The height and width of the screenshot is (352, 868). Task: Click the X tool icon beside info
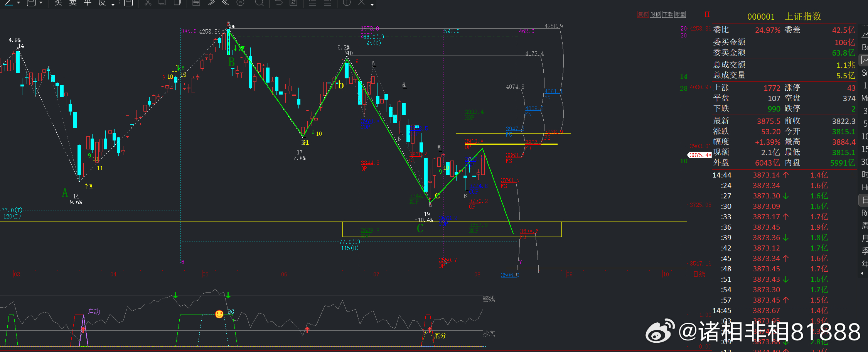click(361, 3)
